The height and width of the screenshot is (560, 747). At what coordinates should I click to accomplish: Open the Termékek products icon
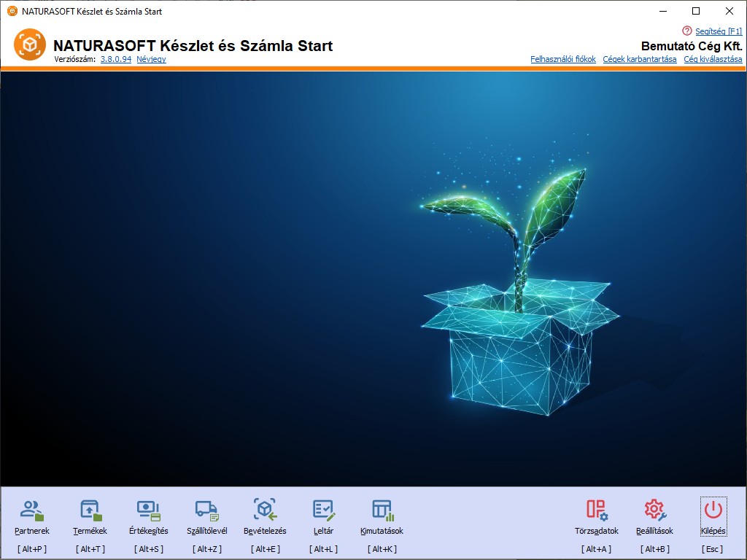[90, 510]
